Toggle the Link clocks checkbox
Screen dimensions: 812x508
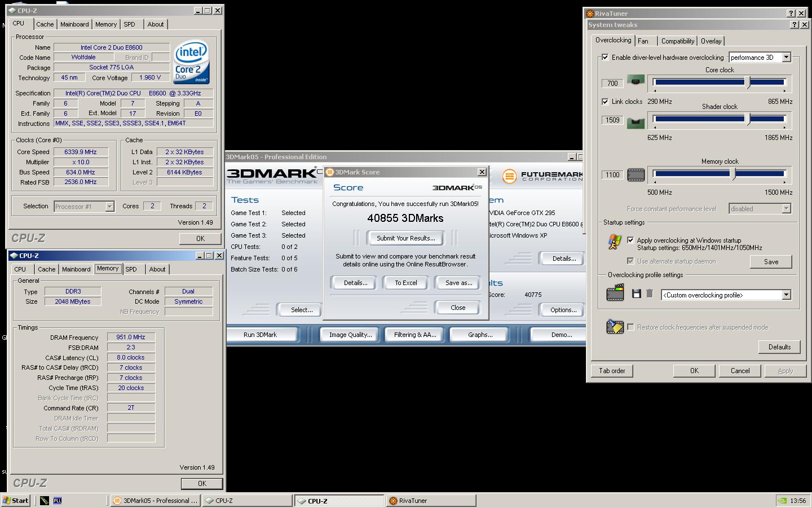605,102
